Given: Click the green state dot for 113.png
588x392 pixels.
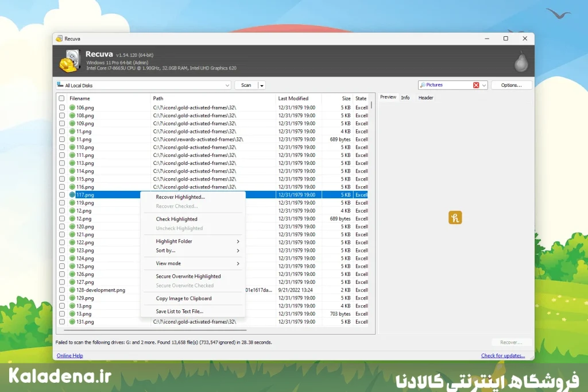Looking at the screenshot, I should coord(72,163).
